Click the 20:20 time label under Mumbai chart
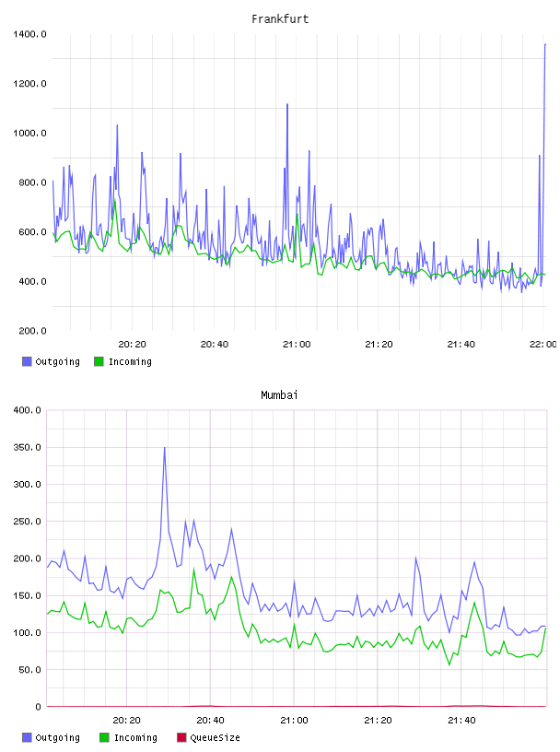 point(126,721)
